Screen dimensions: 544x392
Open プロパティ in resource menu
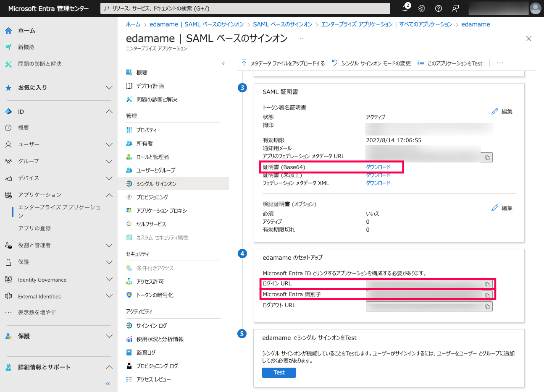click(146, 130)
